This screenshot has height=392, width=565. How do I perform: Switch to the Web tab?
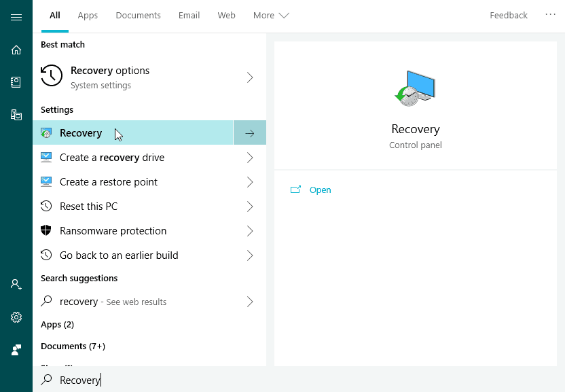[226, 16]
